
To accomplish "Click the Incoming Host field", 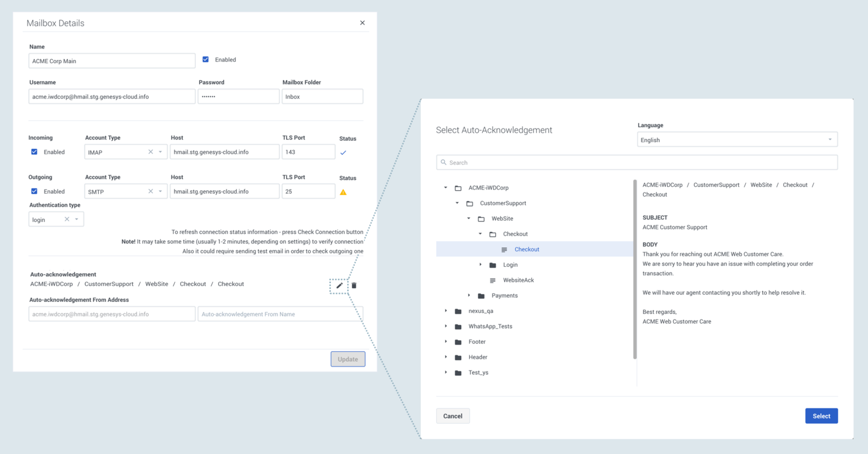I will click(225, 152).
